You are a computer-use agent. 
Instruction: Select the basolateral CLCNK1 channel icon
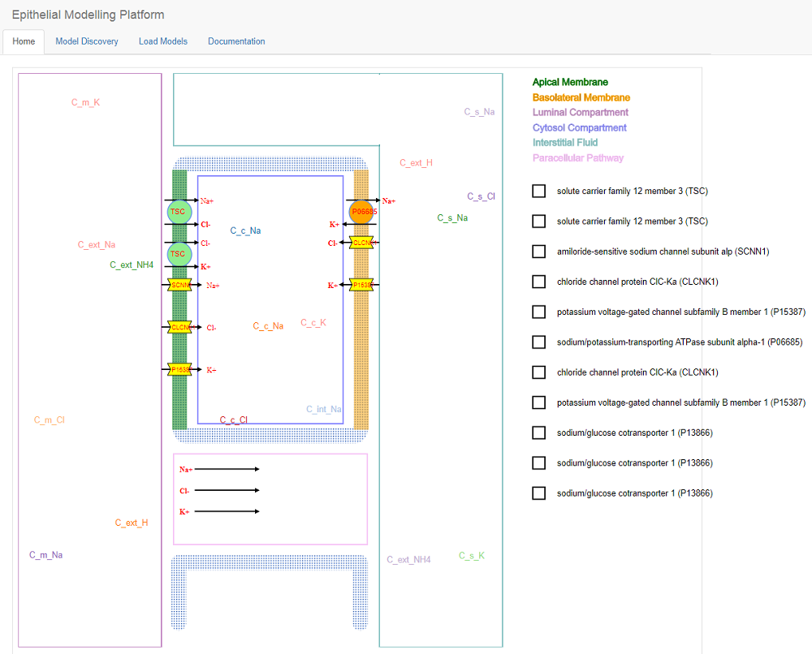[361, 242]
